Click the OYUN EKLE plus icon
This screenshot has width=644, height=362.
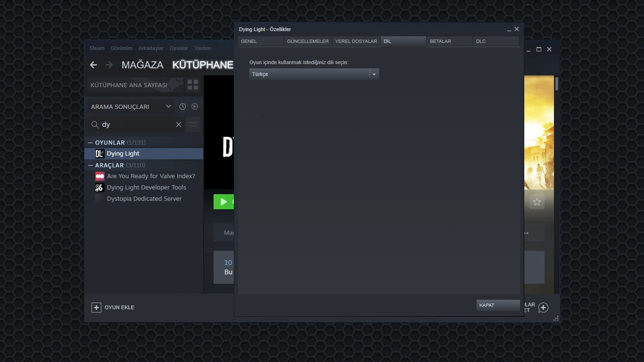pos(96,307)
